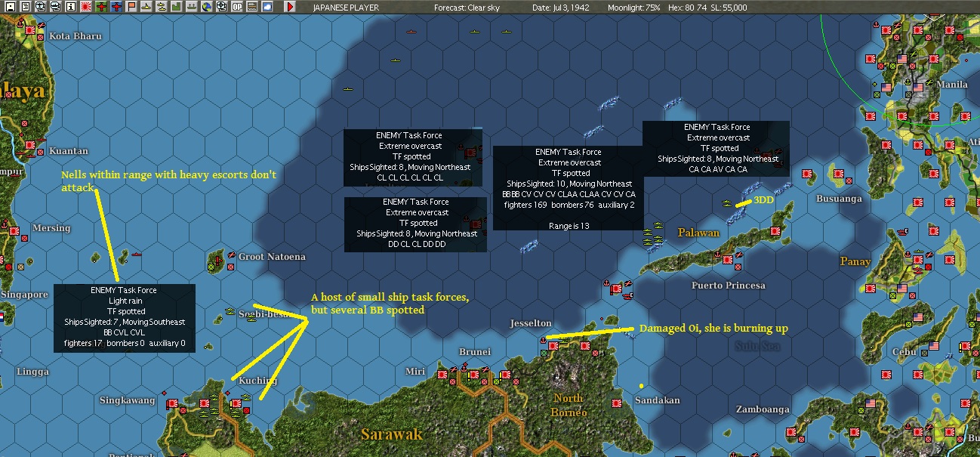Click the save game disk icon
980x457 pixels.
click(11, 7)
